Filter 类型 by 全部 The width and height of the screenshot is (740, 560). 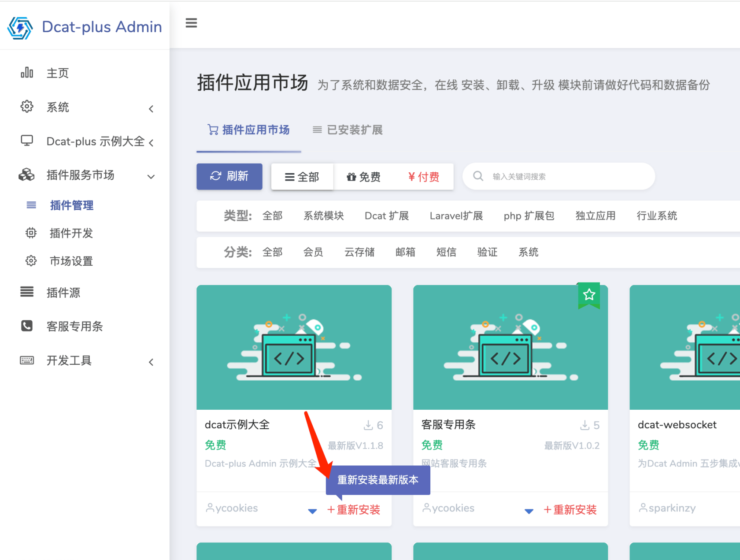(x=272, y=216)
